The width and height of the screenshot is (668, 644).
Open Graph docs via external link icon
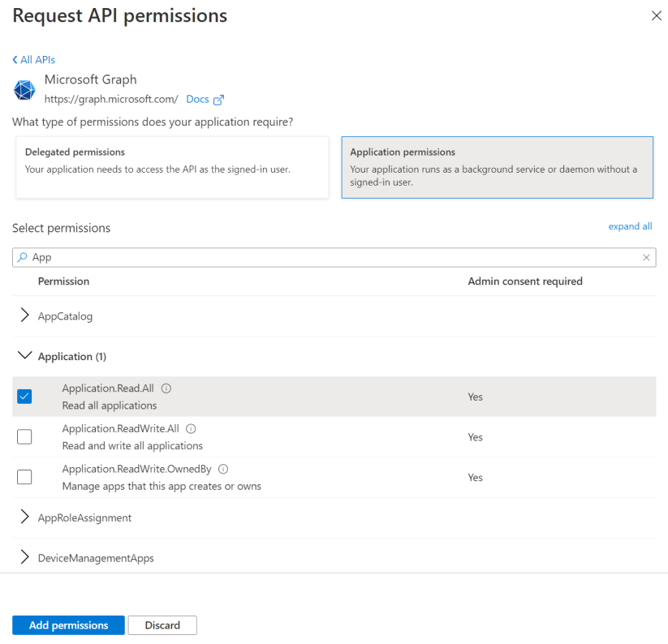218,98
